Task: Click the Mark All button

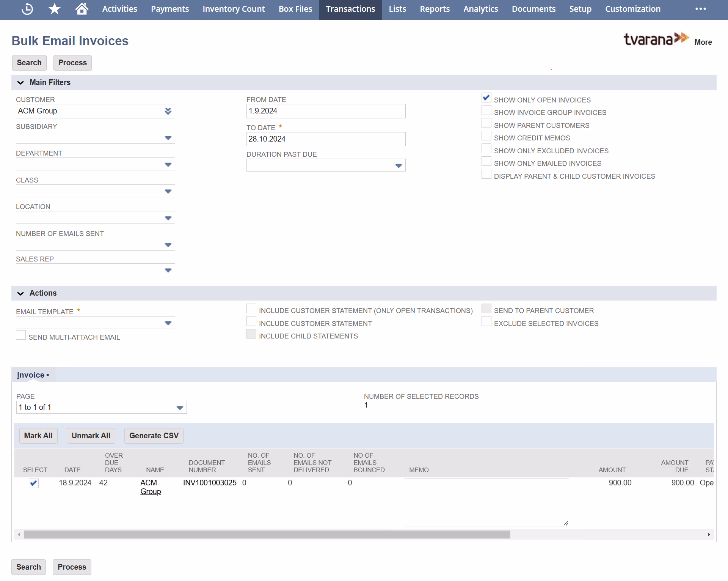Action: coord(38,436)
